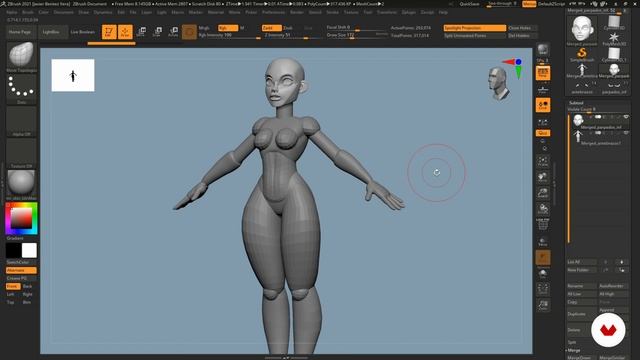The image size is (640, 360).
Task: Open the Texture Off selection popup
Action: [21, 151]
